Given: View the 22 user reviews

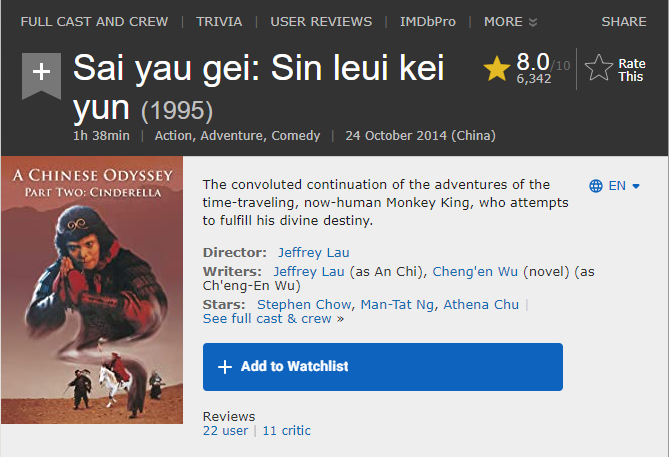Looking at the screenshot, I should (225, 430).
